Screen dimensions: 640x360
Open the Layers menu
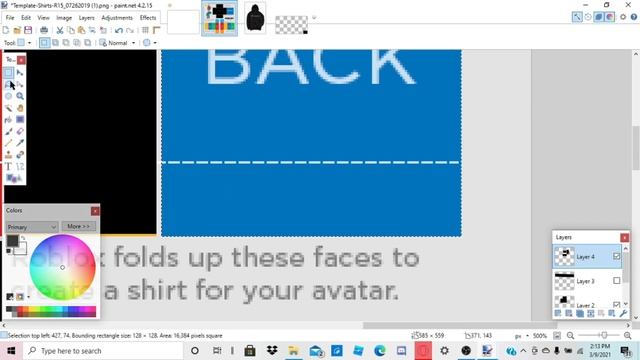click(87, 18)
